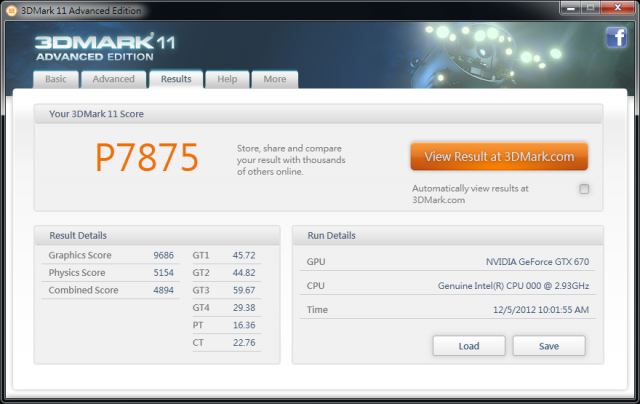Click CT value 22.76

(x=244, y=342)
